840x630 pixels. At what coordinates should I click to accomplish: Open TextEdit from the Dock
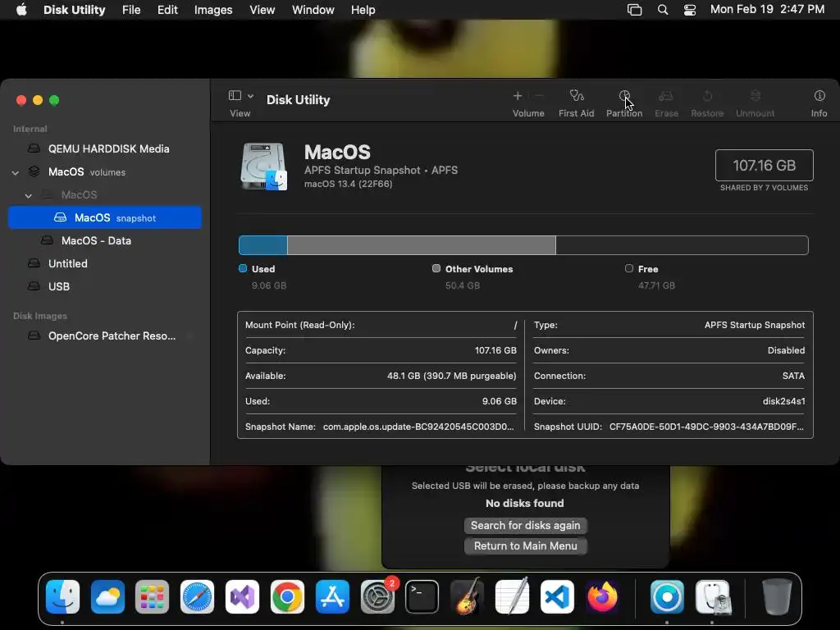(x=512, y=597)
